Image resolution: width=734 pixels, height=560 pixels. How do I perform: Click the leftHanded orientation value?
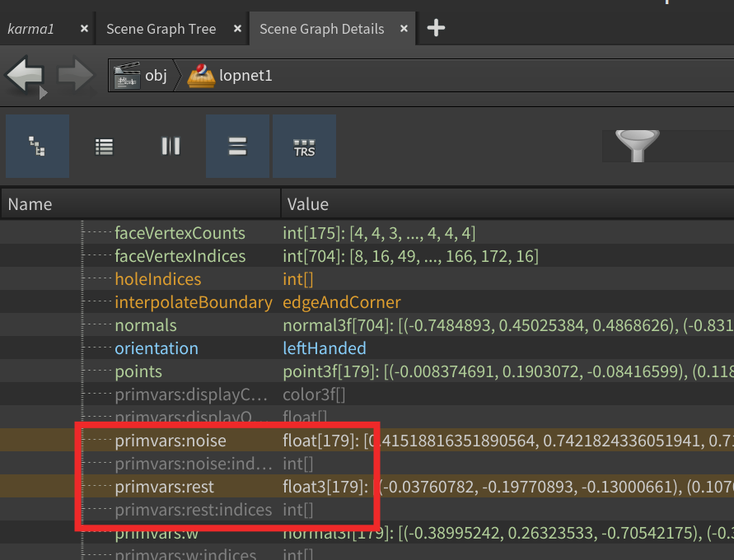pos(325,348)
